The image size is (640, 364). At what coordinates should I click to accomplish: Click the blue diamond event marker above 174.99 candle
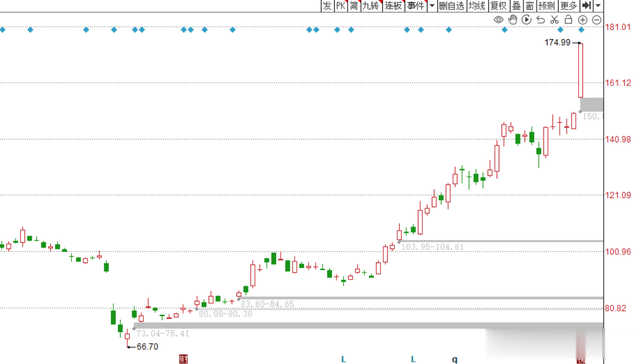click(x=581, y=30)
